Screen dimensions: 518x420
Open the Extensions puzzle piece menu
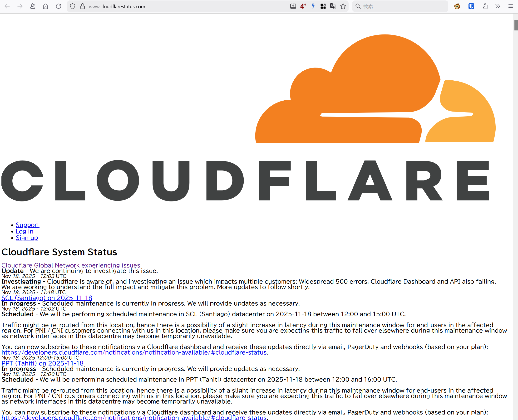tap(485, 6)
